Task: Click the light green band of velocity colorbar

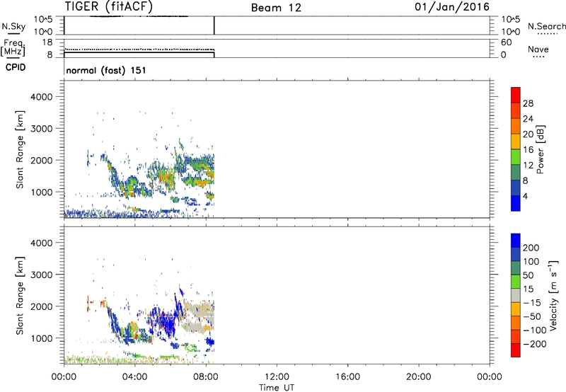Action: [x=516, y=282]
